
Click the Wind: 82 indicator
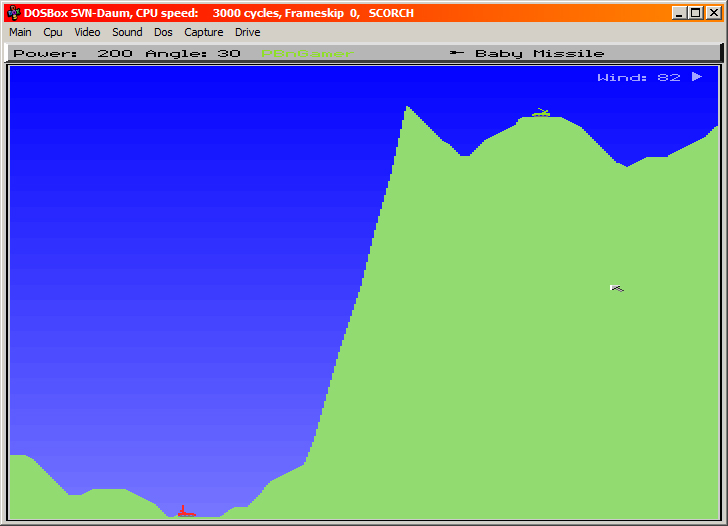(x=639, y=77)
